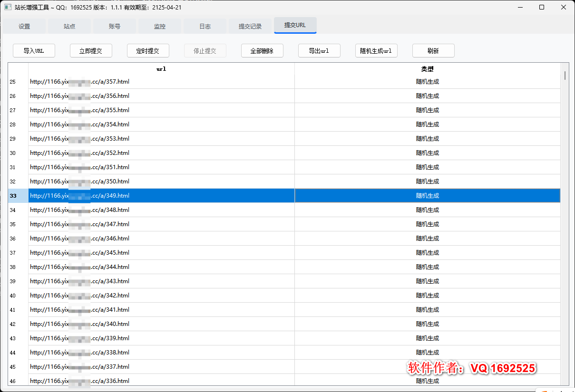Click the app icon in title bar
The width and height of the screenshot is (575, 392).
(x=8, y=8)
